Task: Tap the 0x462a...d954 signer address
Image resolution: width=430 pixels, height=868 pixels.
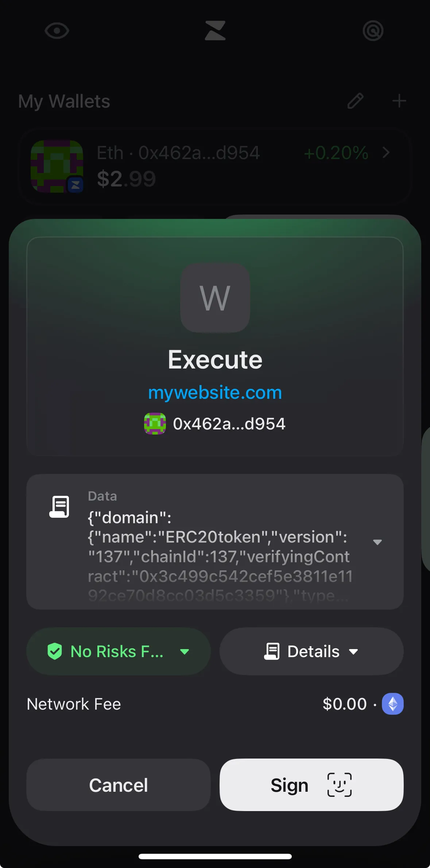Action: click(x=229, y=424)
